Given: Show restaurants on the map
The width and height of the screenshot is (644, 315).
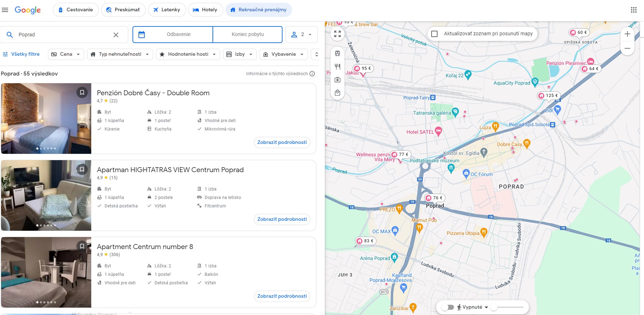Looking at the screenshot, I should tap(338, 67).
